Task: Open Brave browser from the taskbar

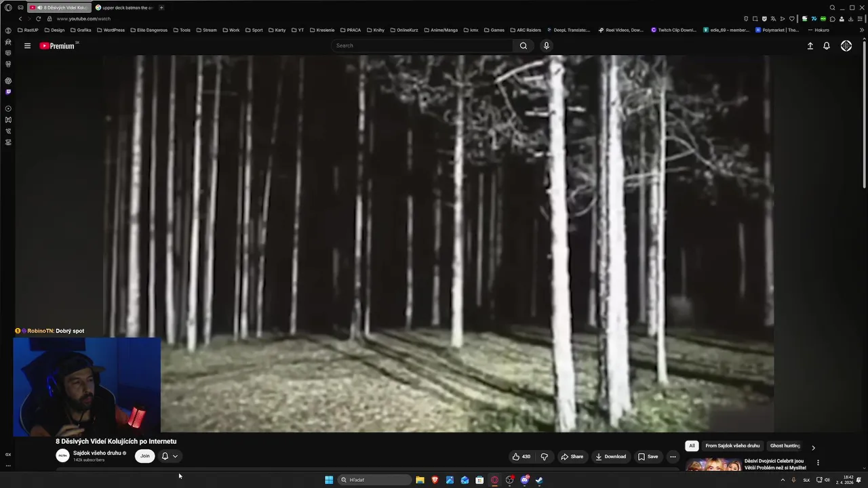Action: click(x=435, y=480)
